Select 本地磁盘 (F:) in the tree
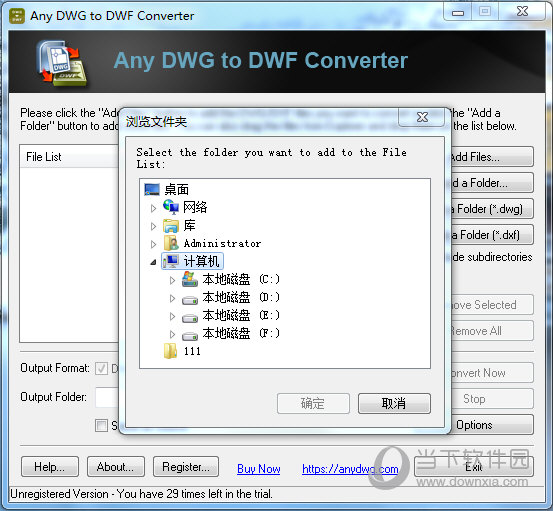The height and width of the screenshot is (511, 553). point(241,333)
